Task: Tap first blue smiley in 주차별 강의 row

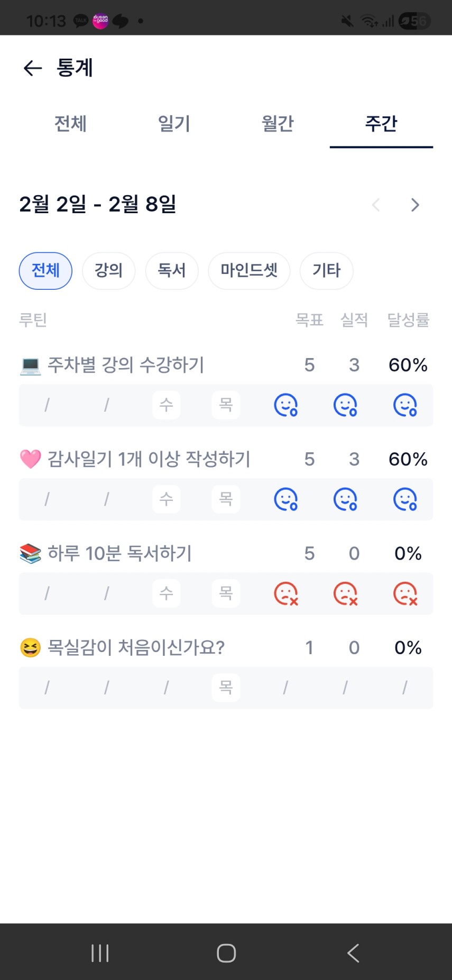Action: coord(285,405)
